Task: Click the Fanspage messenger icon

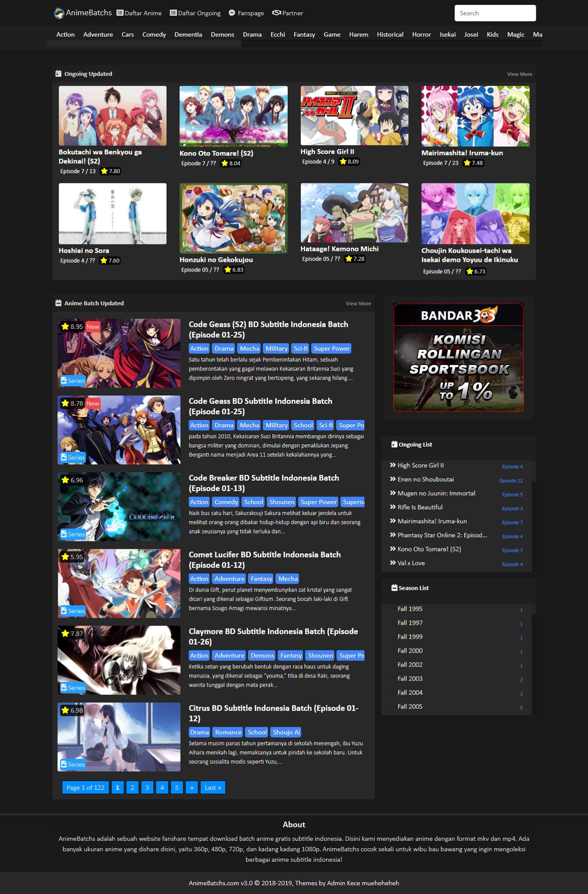Action: pos(232,13)
